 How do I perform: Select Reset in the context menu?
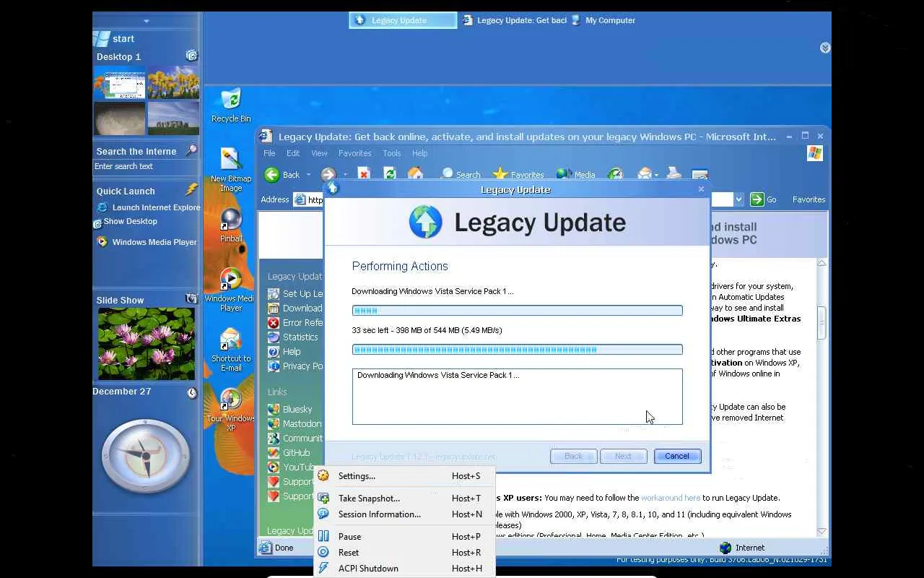pyautogui.click(x=405, y=553)
